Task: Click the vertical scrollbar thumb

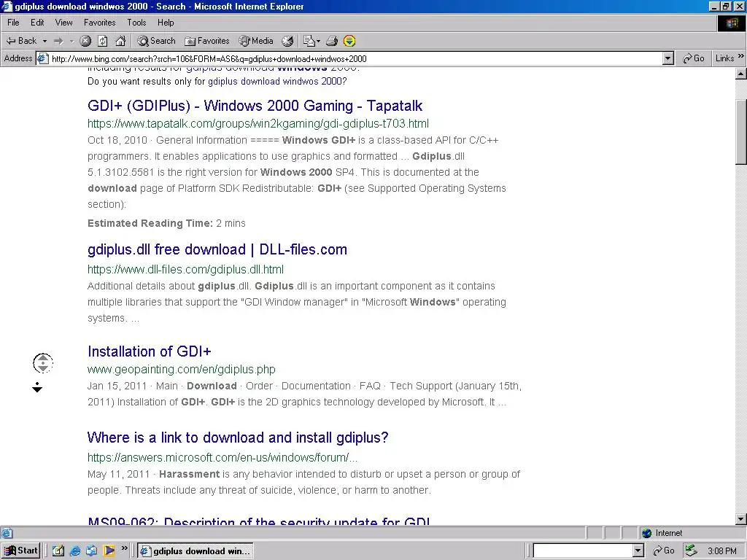Action: (x=741, y=133)
